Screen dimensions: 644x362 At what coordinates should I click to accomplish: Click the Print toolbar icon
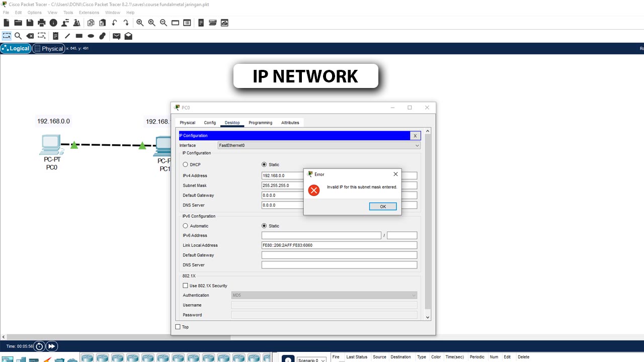coord(42,23)
